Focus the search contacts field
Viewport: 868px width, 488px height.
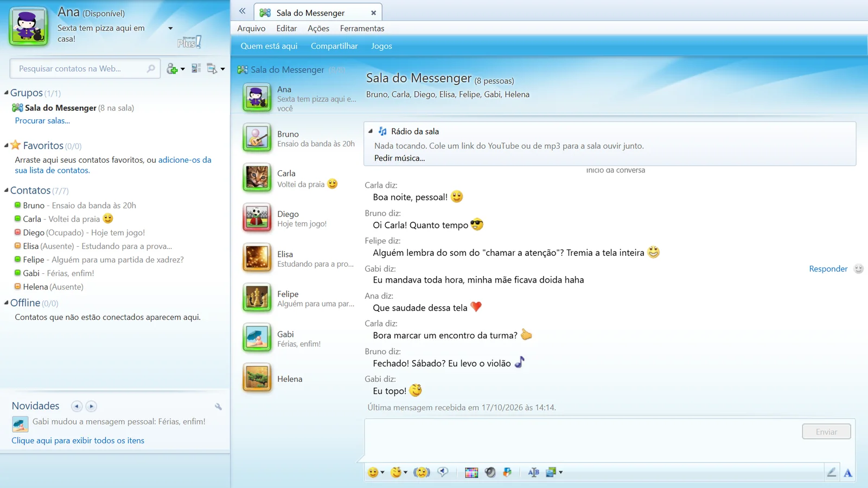[85, 68]
